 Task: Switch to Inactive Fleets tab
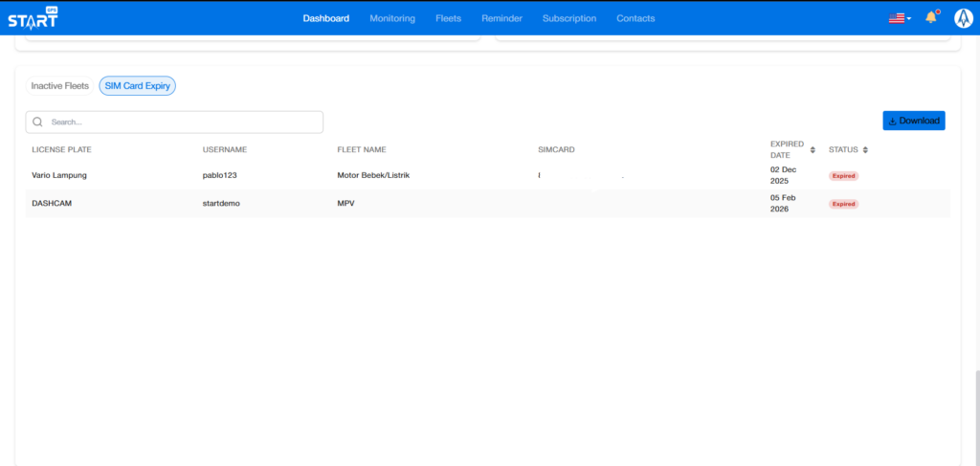point(59,86)
